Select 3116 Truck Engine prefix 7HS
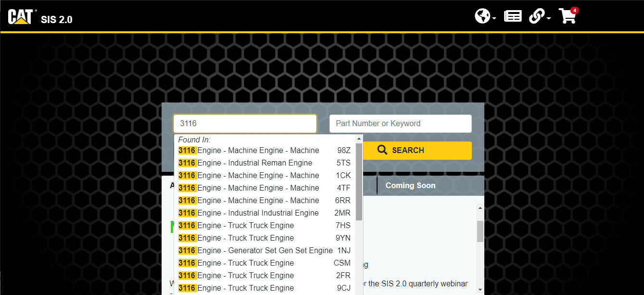Screen dimensions: 644x295 (264, 226)
